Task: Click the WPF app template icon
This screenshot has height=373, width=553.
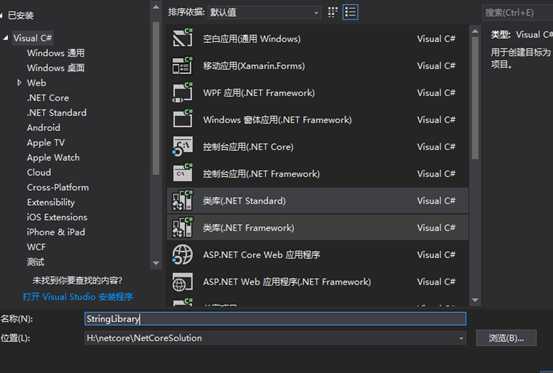Action: 182,92
